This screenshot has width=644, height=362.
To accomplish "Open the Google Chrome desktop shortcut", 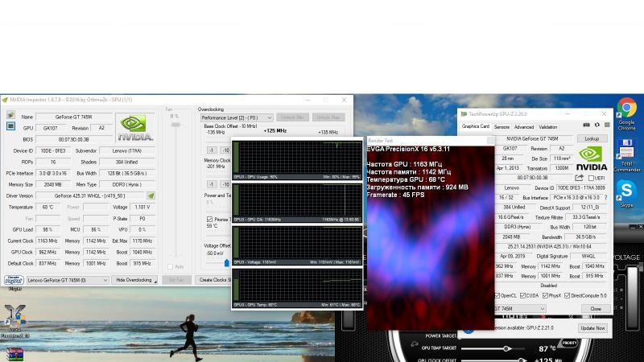I will pyautogui.click(x=627, y=114).
